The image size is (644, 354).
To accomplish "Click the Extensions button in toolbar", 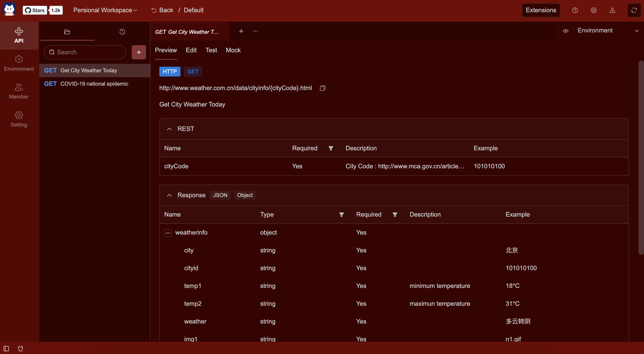I will click(x=541, y=10).
